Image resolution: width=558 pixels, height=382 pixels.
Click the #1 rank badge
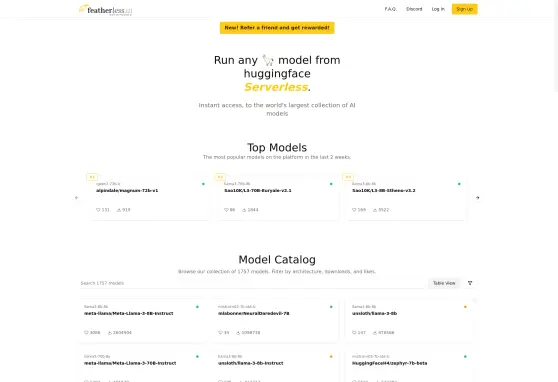[x=92, y=177]
